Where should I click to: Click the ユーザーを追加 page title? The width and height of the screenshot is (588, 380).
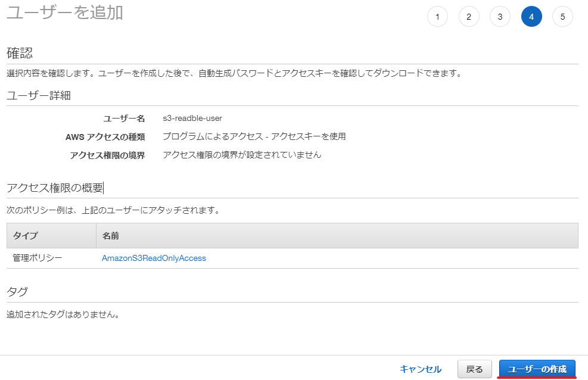point(65,13)
